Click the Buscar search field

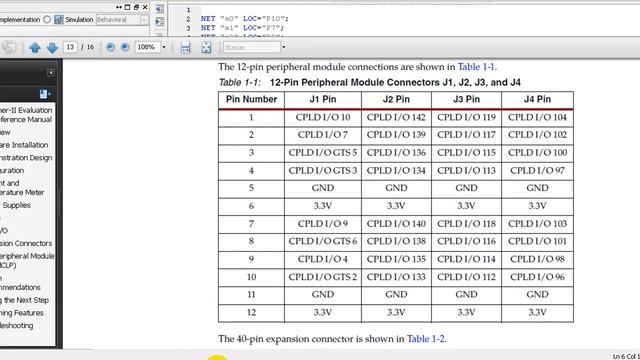pos(252,47)
